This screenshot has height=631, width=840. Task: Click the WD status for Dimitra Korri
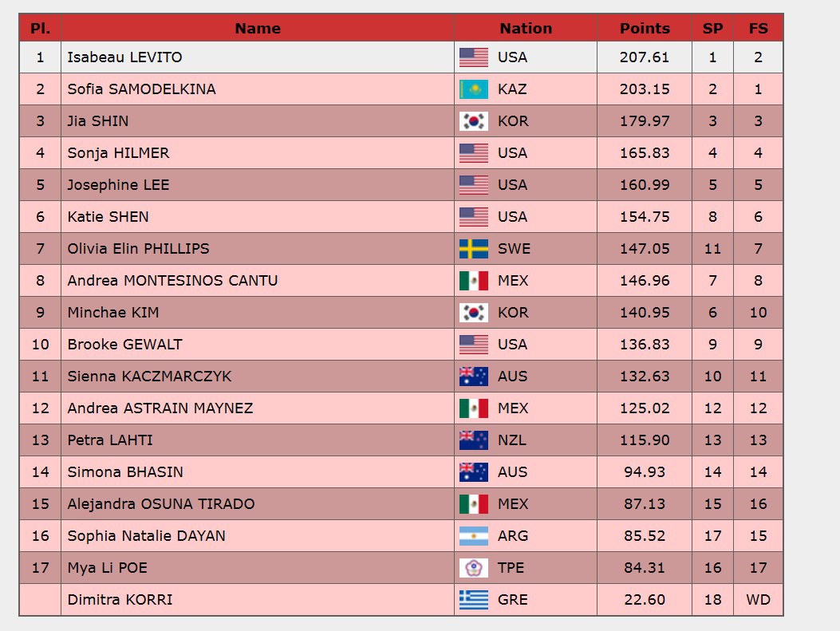tap(758, 600)
